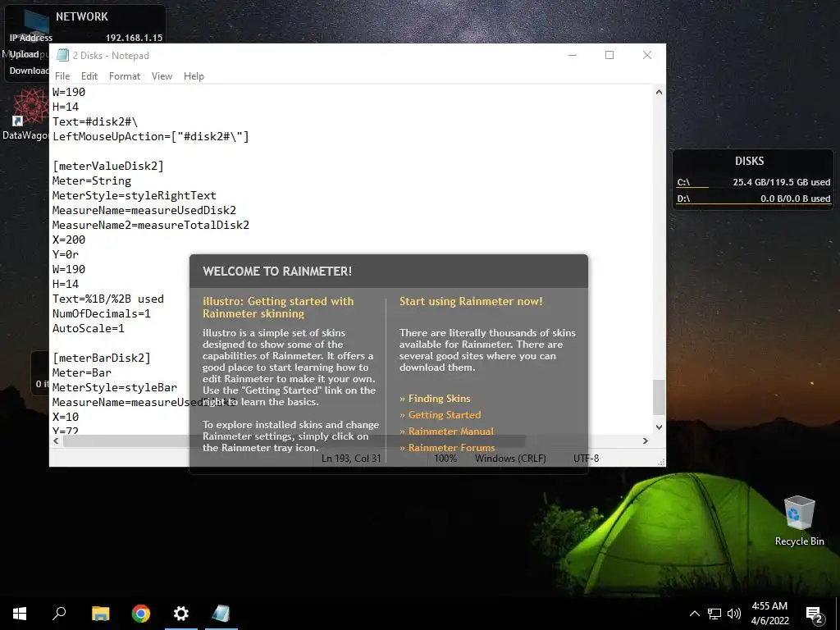
Task: Click the vertical scrollbar down arrow
Action: 659,427
